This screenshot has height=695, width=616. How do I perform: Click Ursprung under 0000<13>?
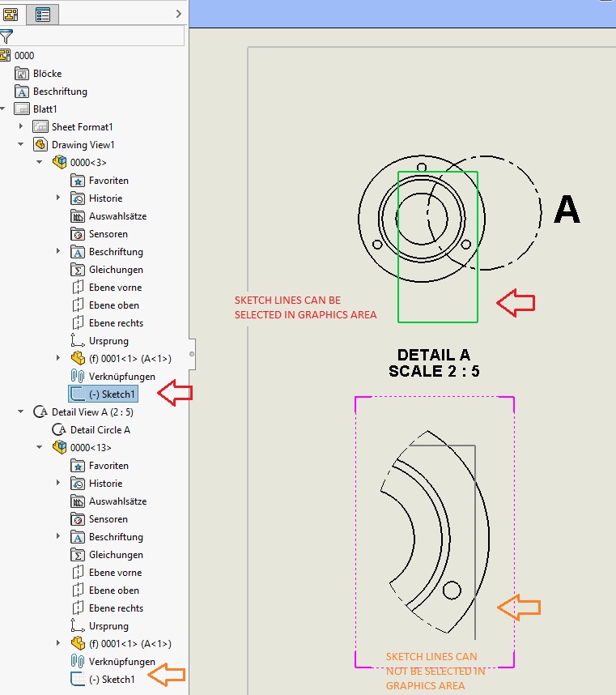(x=108, y=626)
